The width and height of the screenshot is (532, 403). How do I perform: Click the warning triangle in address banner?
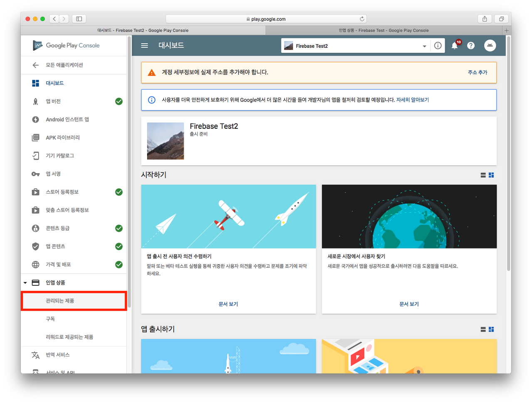[152, 72]
